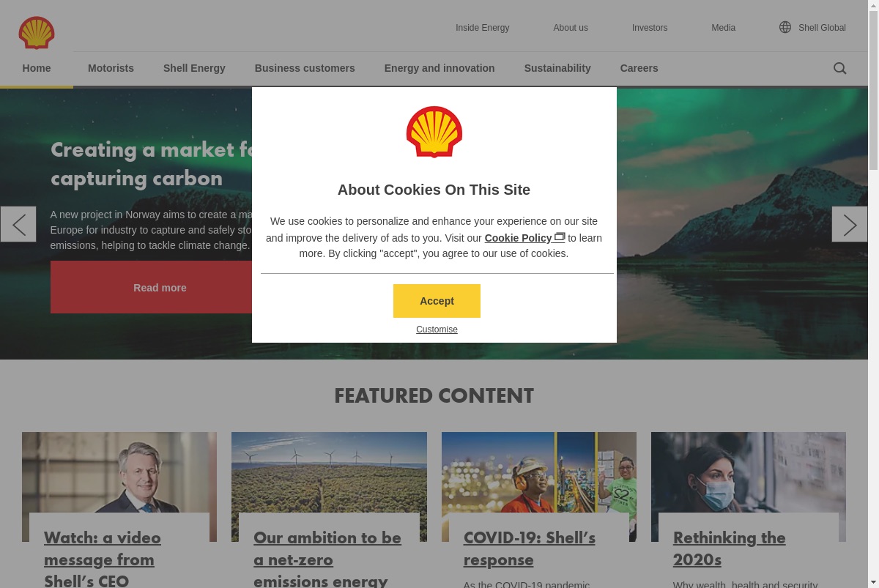The image size is (879, 588).
Task: Click the external-link icon after Cookie Policy
Action: coord(560,237)
